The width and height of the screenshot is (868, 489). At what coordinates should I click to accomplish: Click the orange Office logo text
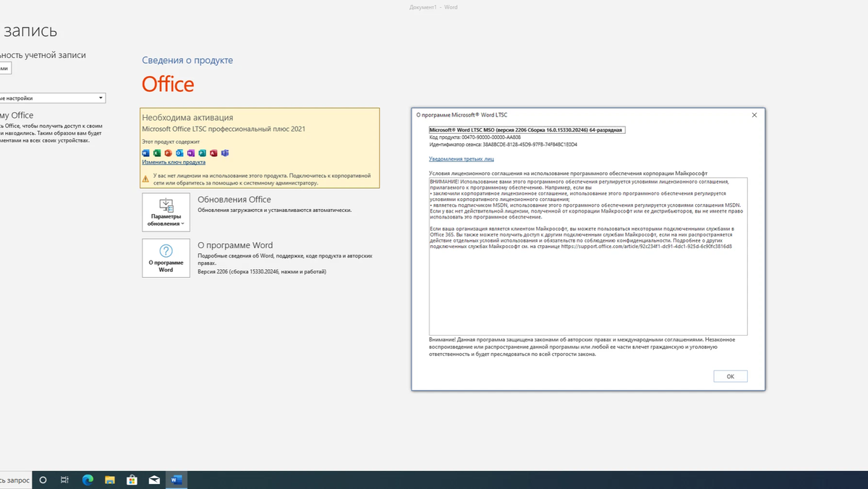pos(168,84)
